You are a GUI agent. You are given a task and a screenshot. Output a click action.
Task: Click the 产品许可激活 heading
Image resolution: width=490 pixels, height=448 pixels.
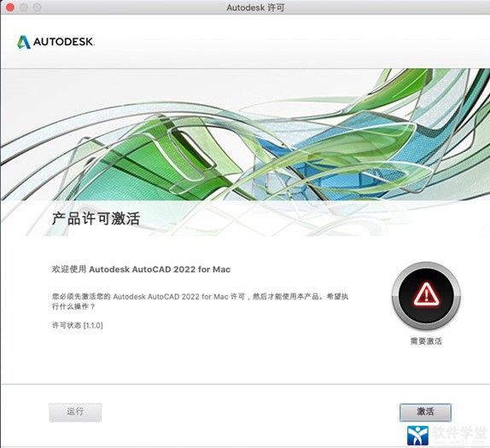click(96, 218)
